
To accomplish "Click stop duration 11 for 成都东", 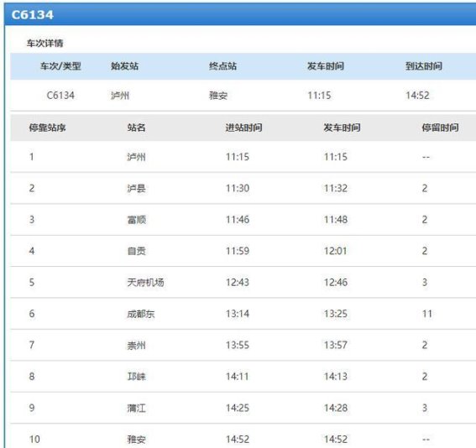I will coord(427,314).
